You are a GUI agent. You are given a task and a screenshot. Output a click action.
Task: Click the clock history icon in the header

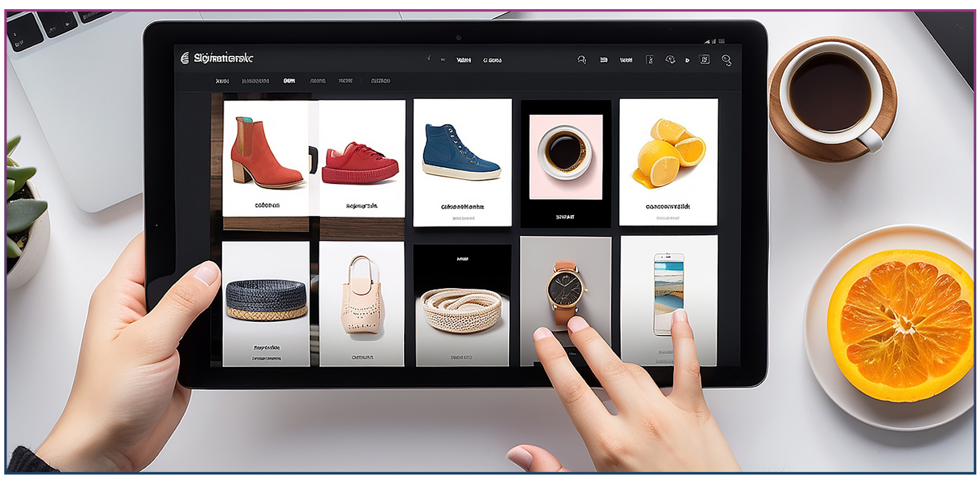coord(671,60)
